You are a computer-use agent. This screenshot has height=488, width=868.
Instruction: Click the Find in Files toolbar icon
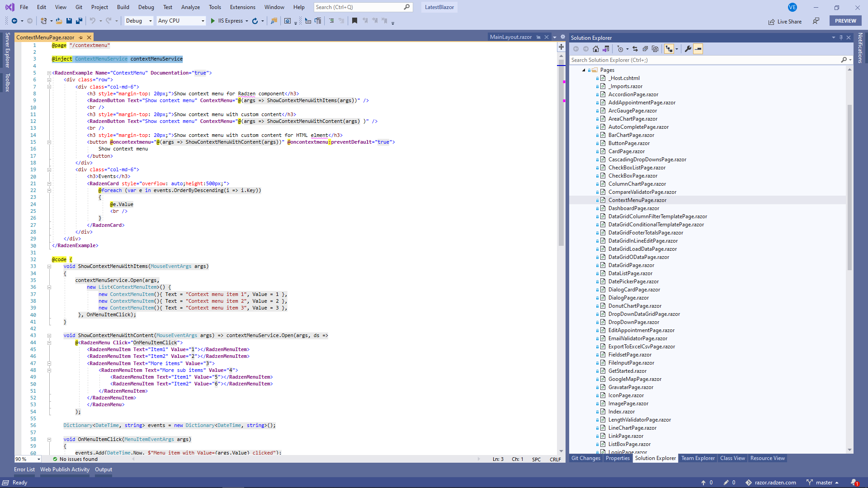[x=274, y=21]
